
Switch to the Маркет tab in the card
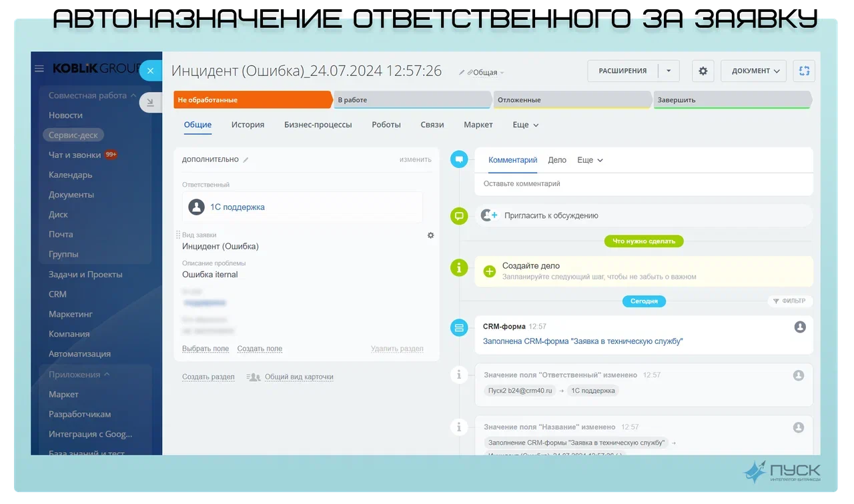pos(478,125)
